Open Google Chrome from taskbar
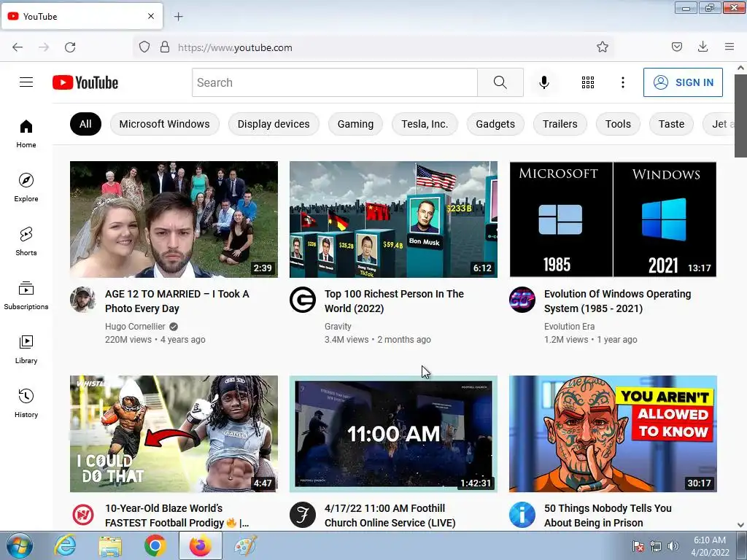This screenshot has width=747, height=560. (x=155, y=545)
